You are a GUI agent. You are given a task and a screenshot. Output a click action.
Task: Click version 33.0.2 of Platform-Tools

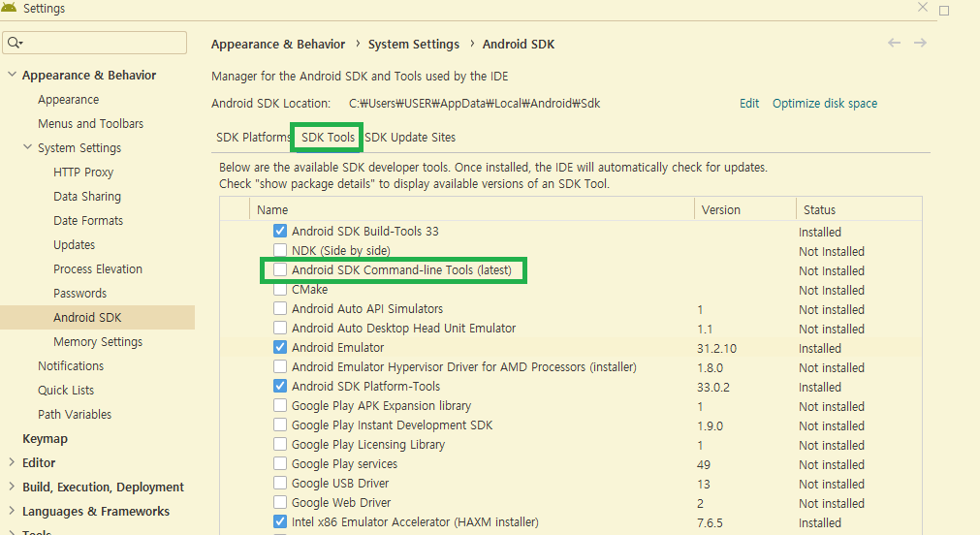[x=713, y=387]
